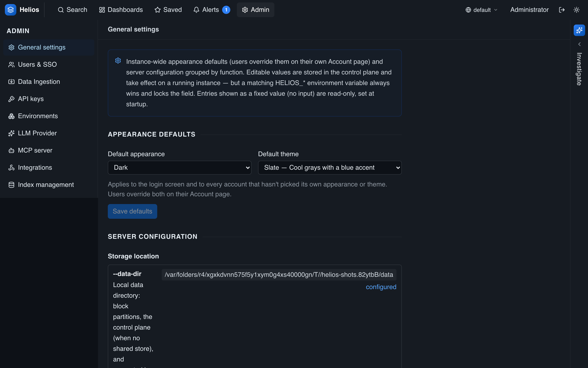Click the Dashboards grid icon

tap(102, 10)
